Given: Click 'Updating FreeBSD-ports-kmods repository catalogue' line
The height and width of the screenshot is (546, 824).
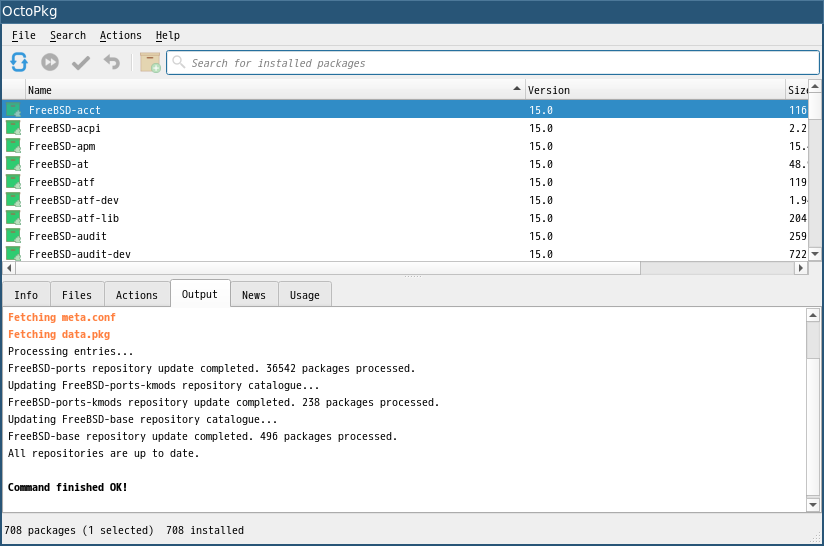Looking at the screenshot, I should 163,385.
